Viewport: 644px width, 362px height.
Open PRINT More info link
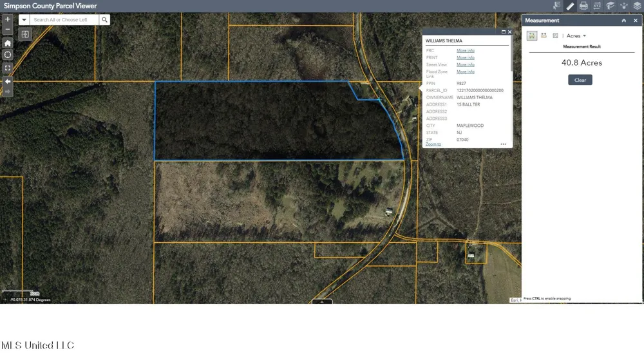click(466, 57)
